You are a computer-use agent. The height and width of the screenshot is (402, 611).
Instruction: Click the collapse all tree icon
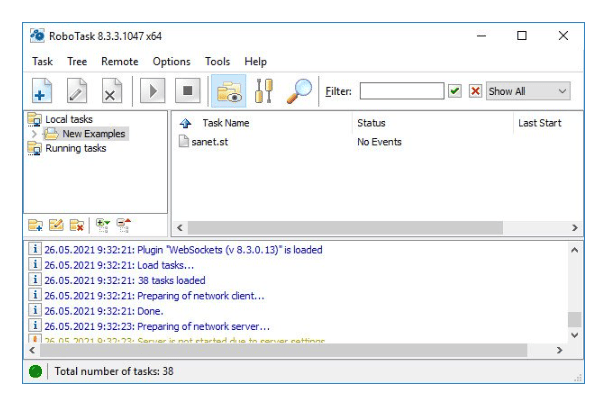tap(124, 225)
